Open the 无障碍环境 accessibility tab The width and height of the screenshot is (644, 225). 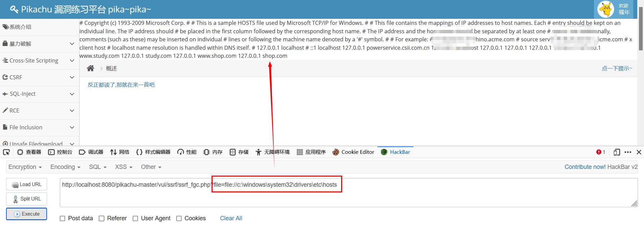273,152
